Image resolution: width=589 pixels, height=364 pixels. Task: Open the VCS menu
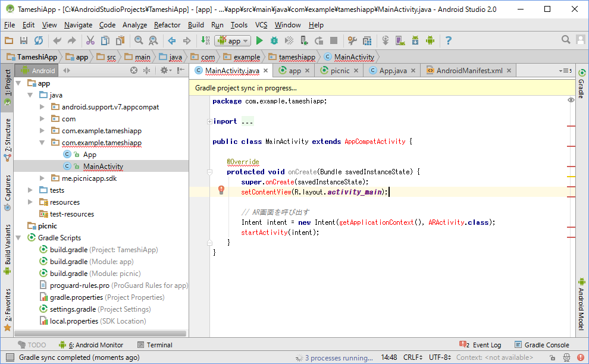click(261, 25)
